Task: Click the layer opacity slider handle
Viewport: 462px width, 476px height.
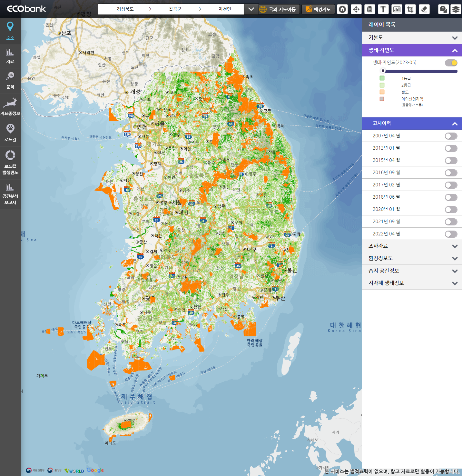Action: coord(383,71)
